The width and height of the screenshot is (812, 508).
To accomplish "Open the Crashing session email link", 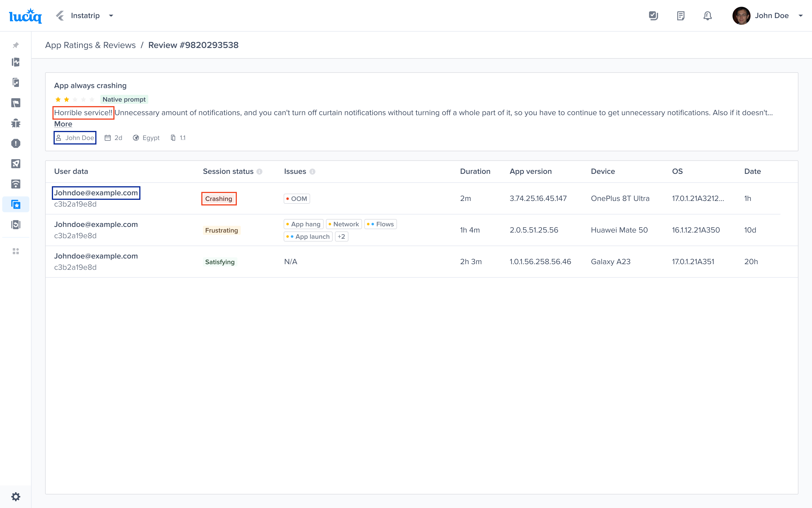I will (96, 193).
